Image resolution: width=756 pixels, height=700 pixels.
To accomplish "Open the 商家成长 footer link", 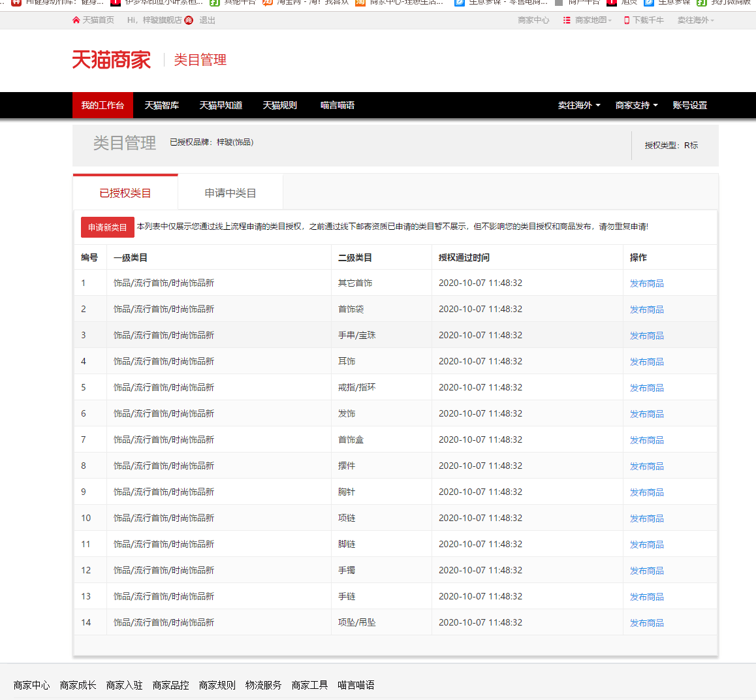I will click(x=78, y=685).
